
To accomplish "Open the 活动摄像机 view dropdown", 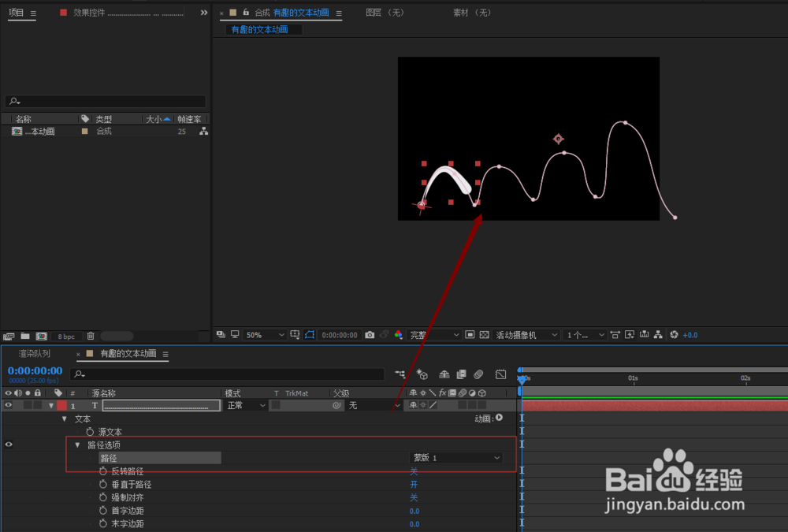I will tap(526, 335).
